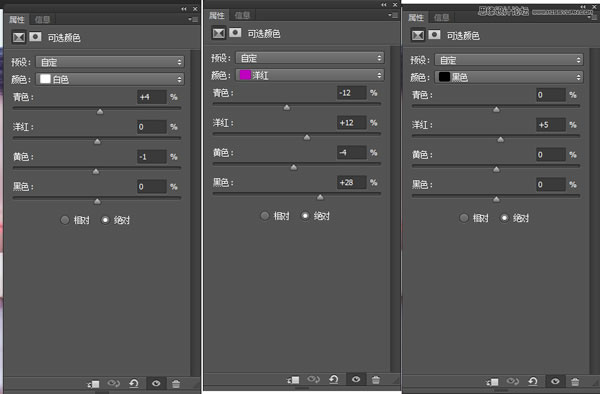
Task: Open the 预设 dropdown in the Black panel
Action: pos(509,60)
